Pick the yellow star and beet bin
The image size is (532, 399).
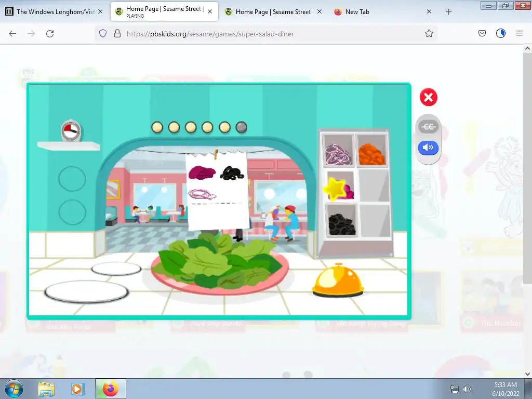point(339,186)
